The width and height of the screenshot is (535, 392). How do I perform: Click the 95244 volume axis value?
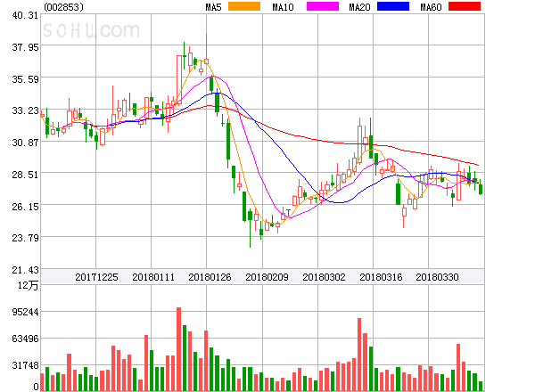tap(25, 312)
